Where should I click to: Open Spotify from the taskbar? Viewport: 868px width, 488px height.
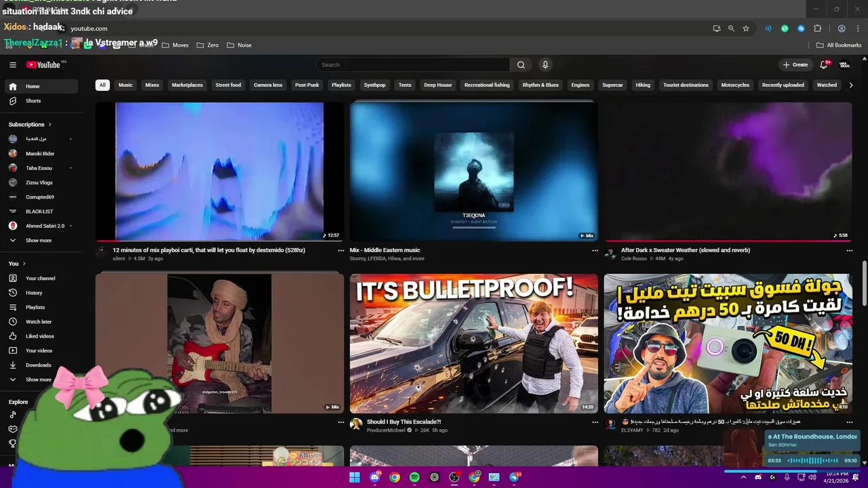[x=414, y=477]
